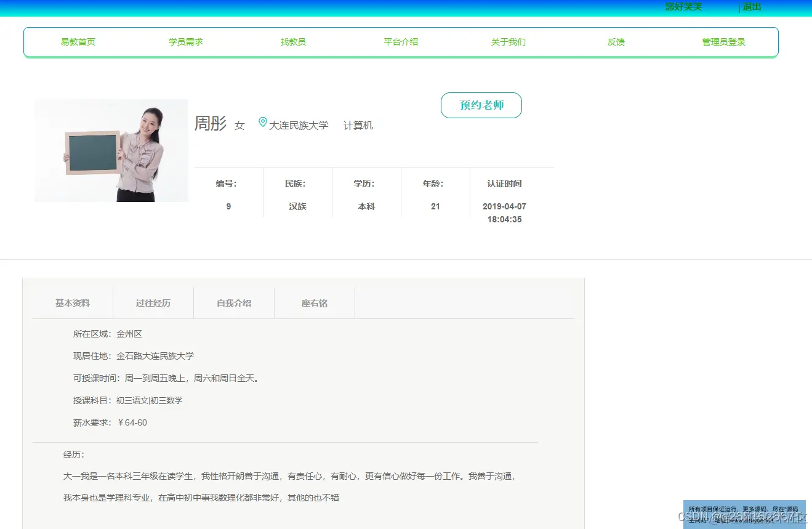Open the 易教首页 homepage menu item
This screenshot has height=529, width=812.
[x=78, y=41]
